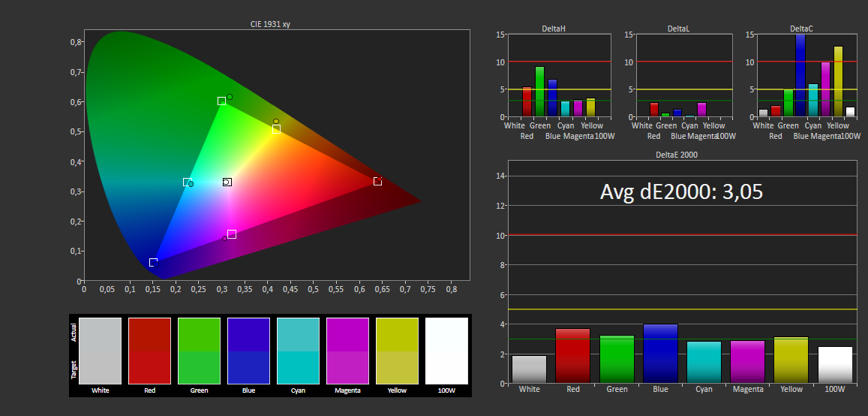Pick the Target half of Blue swatch
This screenshot has width=868, height=416.
point(248,367)
